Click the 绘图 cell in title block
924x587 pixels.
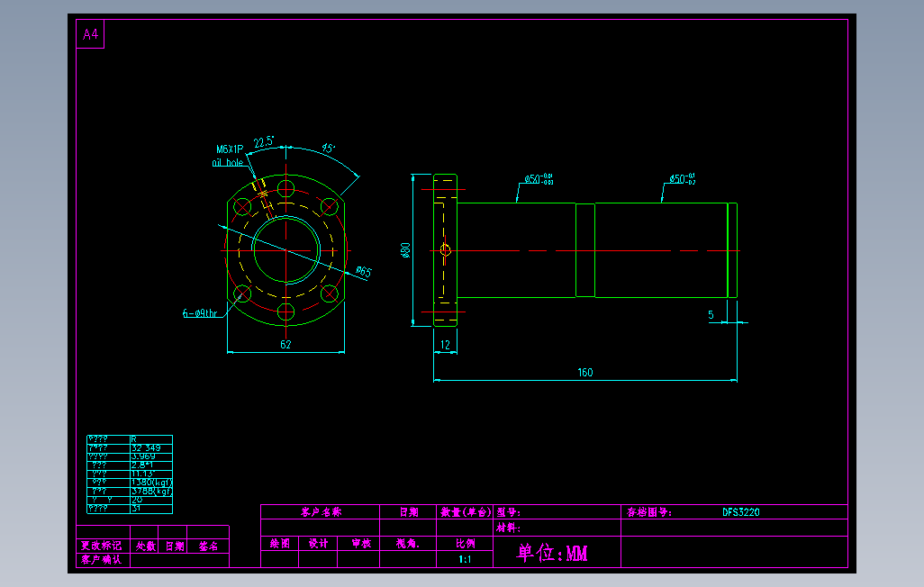tap(280, 544)
